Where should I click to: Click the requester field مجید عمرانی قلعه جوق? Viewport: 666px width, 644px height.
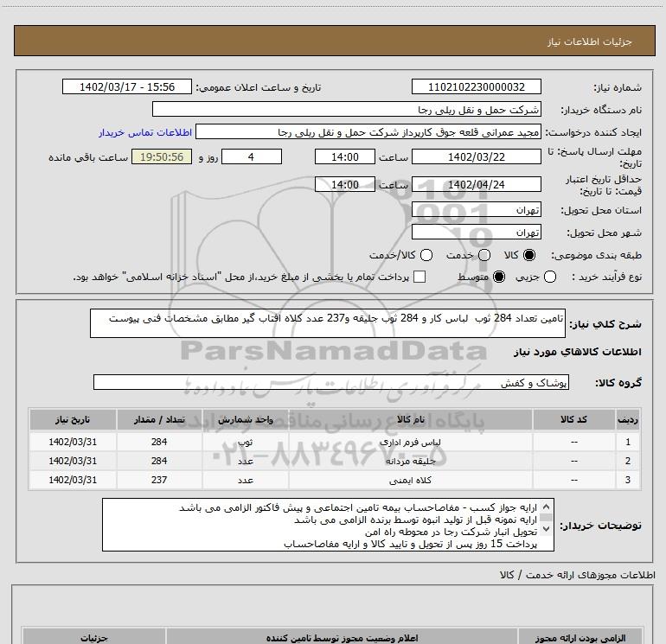pos(368,132)
